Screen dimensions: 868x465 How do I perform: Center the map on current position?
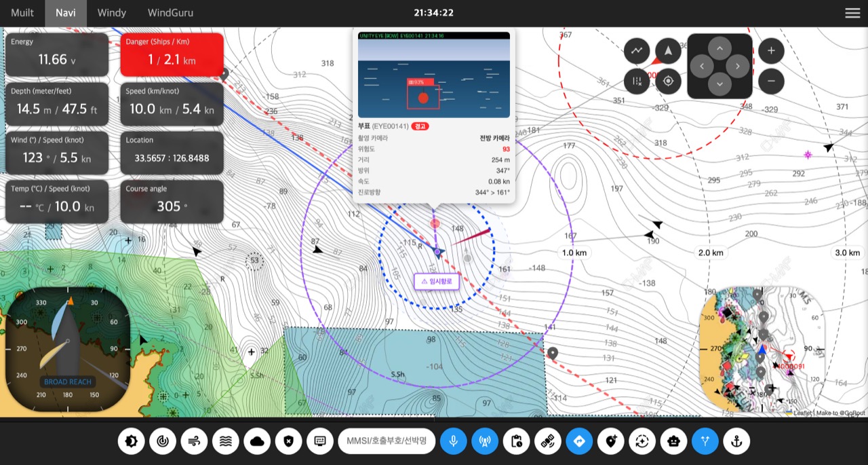pos(668,81)
